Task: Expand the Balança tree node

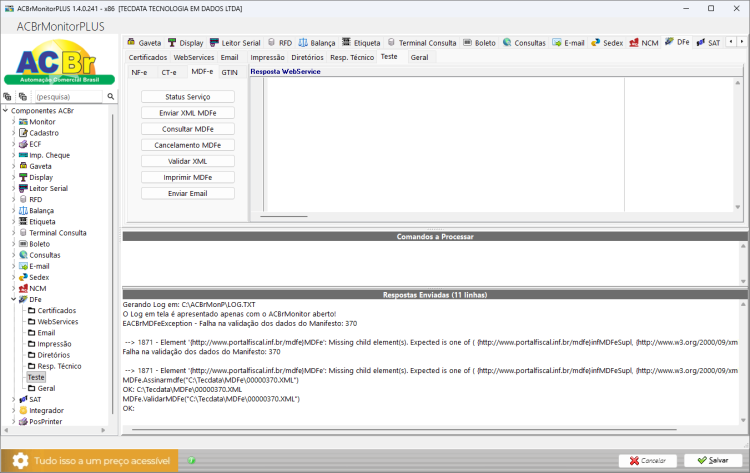Action: [13, 210]
